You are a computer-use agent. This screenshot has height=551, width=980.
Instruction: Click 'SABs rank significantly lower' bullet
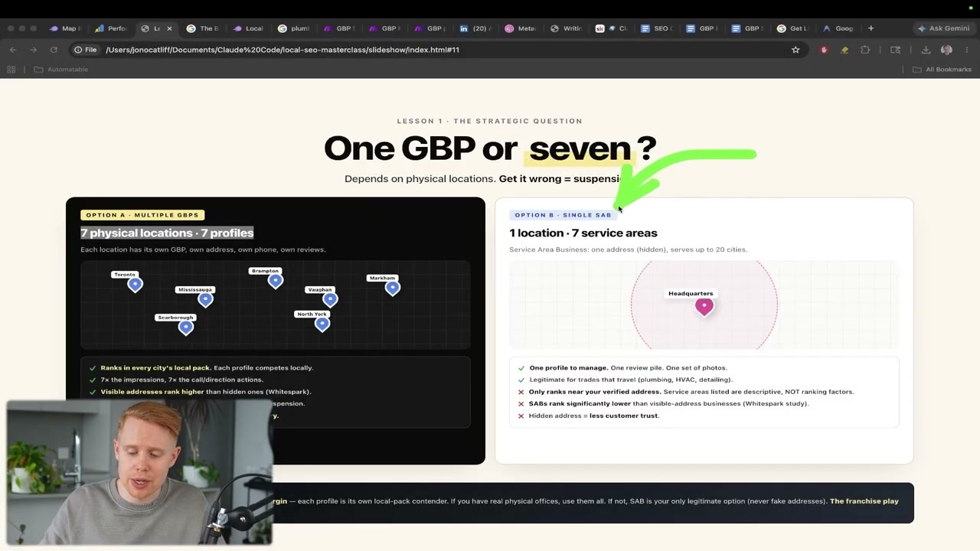(668, 403)
